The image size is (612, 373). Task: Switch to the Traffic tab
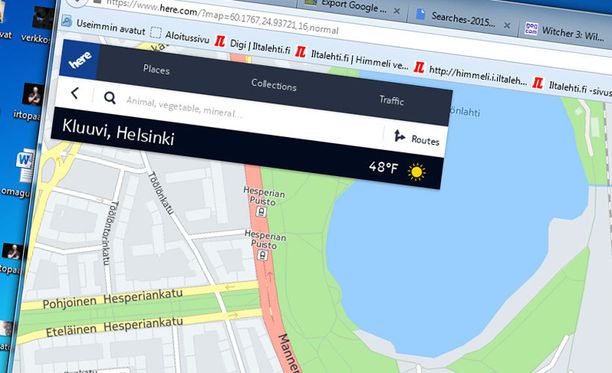click(x=391, y=100)
